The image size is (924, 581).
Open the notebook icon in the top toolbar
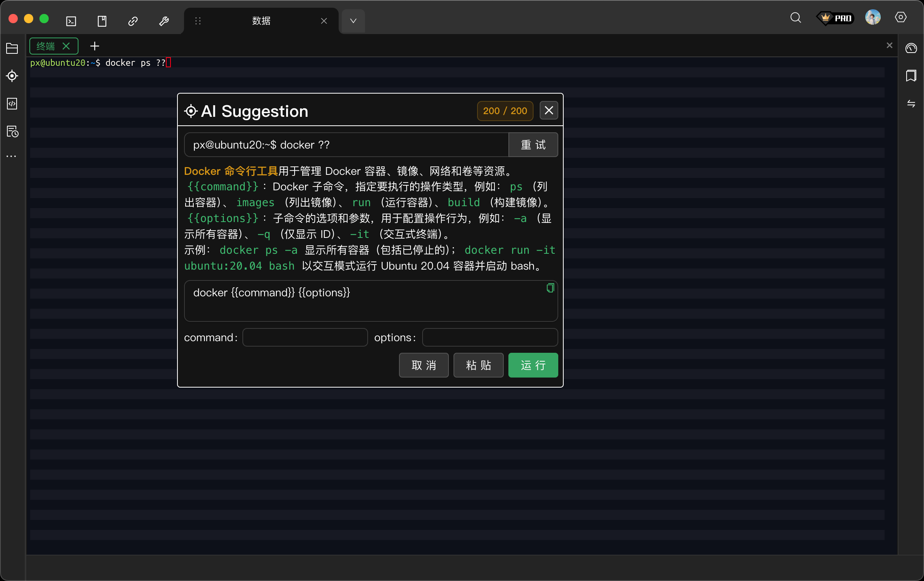pyautogui.click(x=102, y=21)
